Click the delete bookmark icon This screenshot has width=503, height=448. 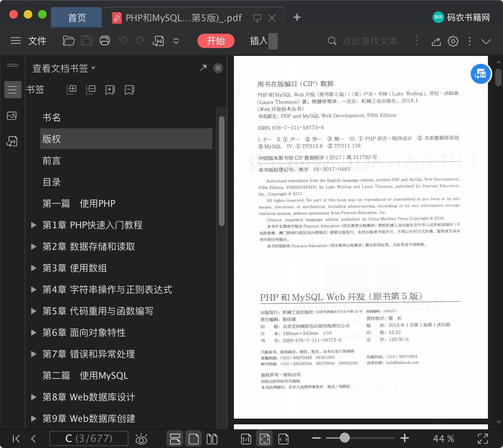[x=130, y=90]
